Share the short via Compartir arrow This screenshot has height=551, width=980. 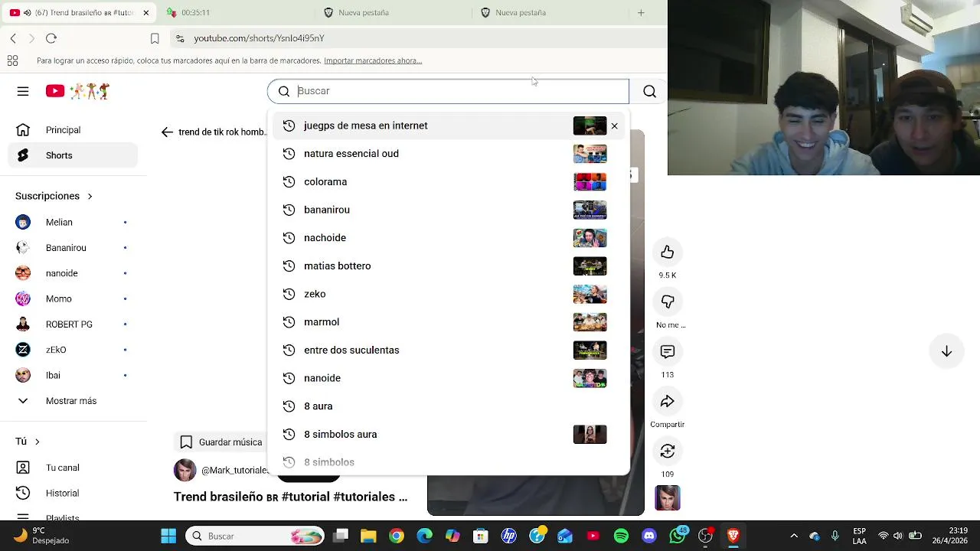[668, 402]
